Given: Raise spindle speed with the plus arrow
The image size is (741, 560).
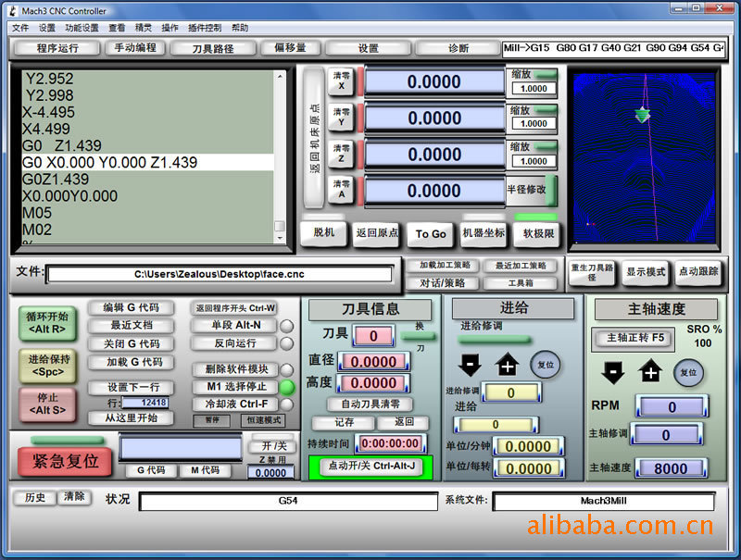Looking at the screenshot, I should 650,372.
